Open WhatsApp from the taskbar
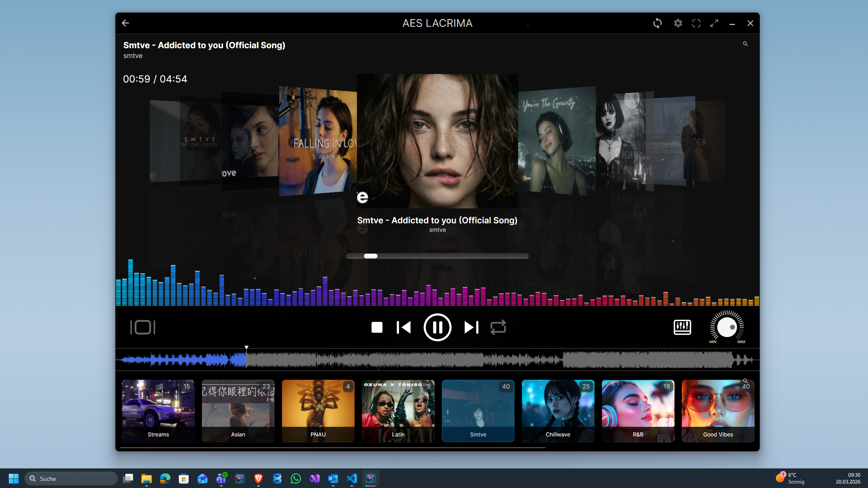 click(296, 478)
